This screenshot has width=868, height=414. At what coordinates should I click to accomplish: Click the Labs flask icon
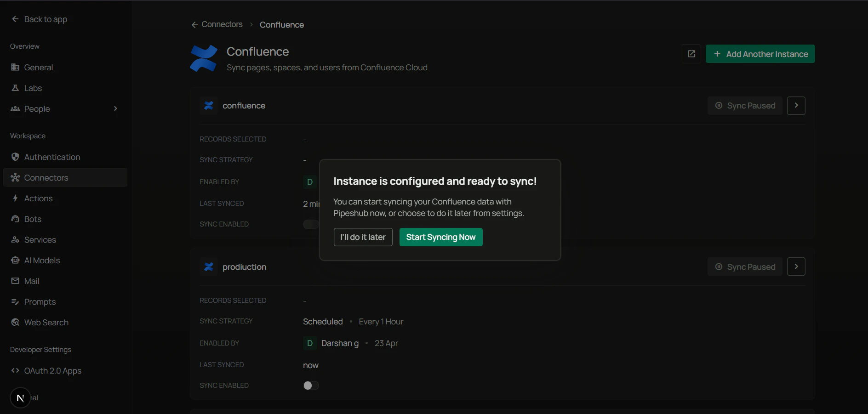[x=15, y=88]
